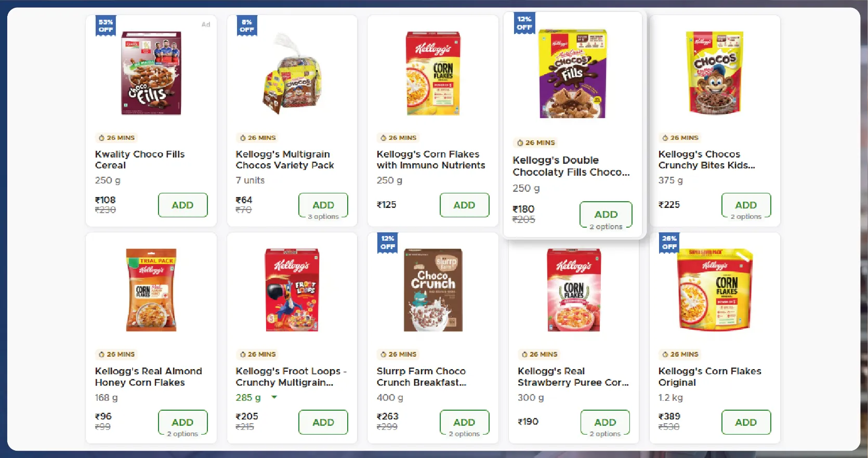The image size is (868, 458).
Task: Expand the 285 g size dropdown arrow
Action: (x=274, y=397)
